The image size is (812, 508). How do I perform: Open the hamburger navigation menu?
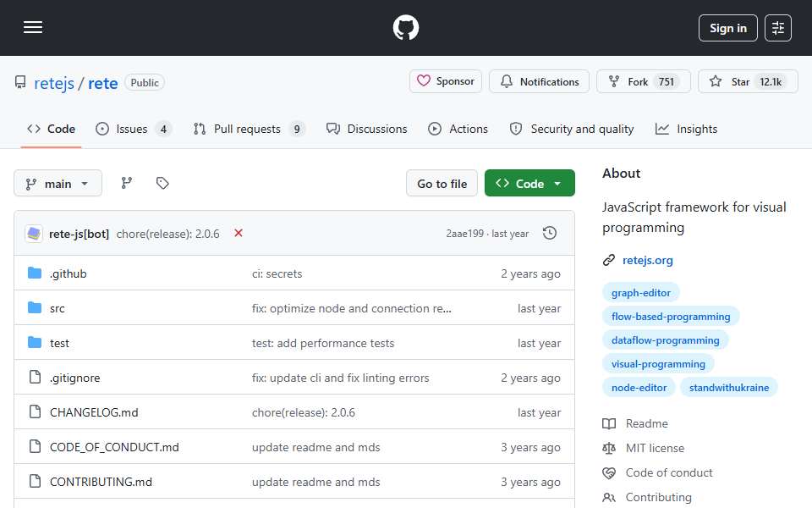[33, 27]
